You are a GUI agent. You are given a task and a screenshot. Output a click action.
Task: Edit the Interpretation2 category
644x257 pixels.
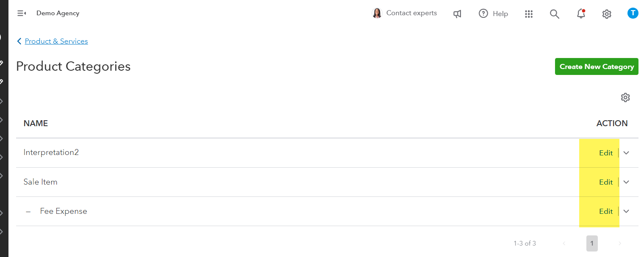(606, 153)
